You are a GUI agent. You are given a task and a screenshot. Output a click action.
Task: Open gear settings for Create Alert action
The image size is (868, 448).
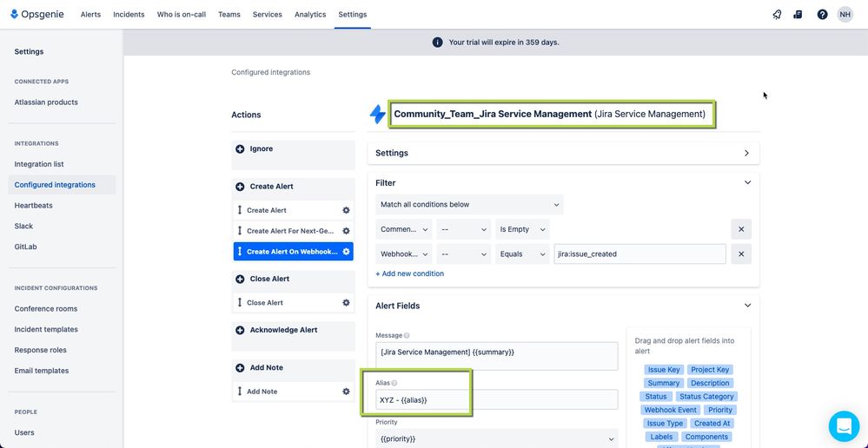346,210
